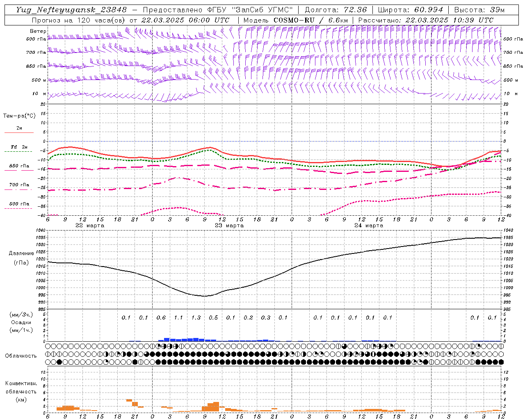Click the Ветер wind panel label
Image resolution: width=525 pixels, height=420 pixels.
pyautogui.click(x=38, y=31)
